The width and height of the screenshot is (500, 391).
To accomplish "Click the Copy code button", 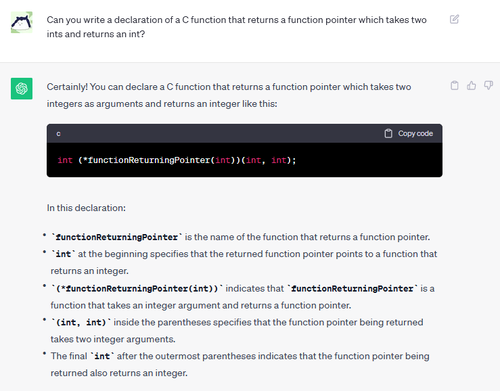I will 408,134.
